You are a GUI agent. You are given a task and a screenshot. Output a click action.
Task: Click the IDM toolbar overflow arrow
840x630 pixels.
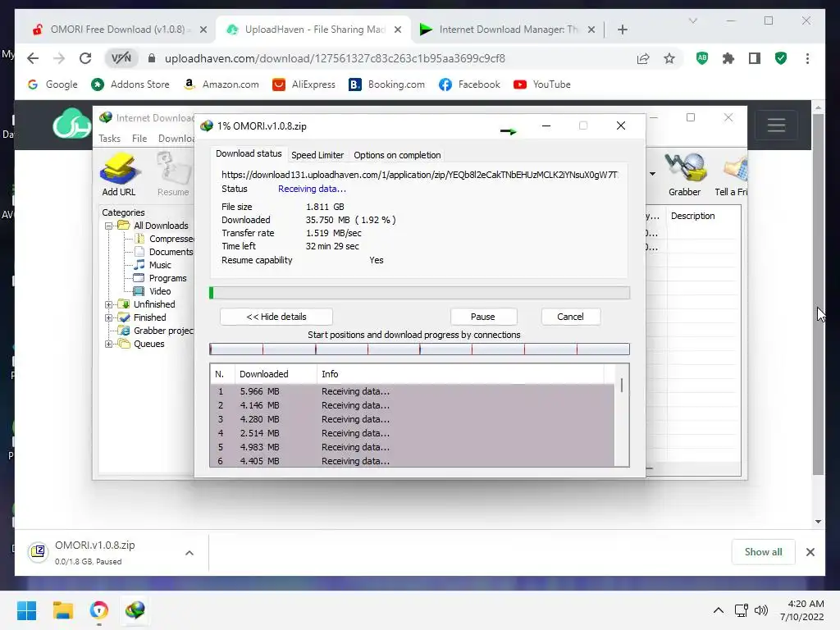coord(652,174)
